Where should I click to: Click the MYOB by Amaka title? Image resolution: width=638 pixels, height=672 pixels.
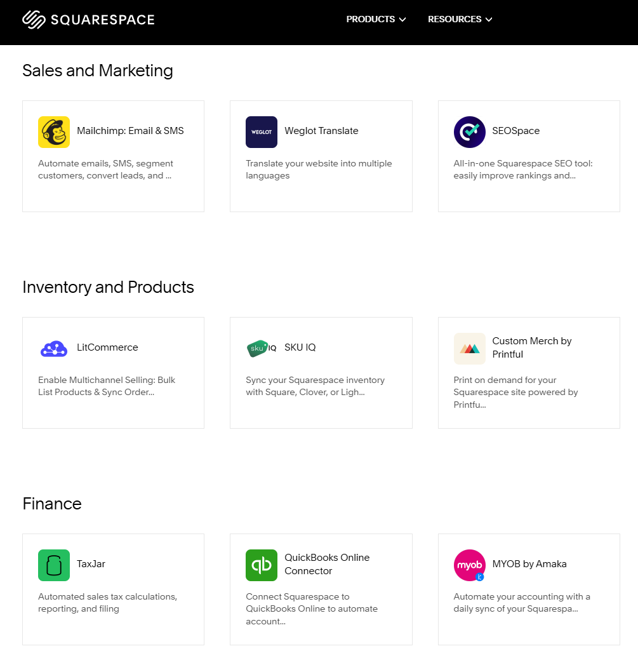click(529, 563)
